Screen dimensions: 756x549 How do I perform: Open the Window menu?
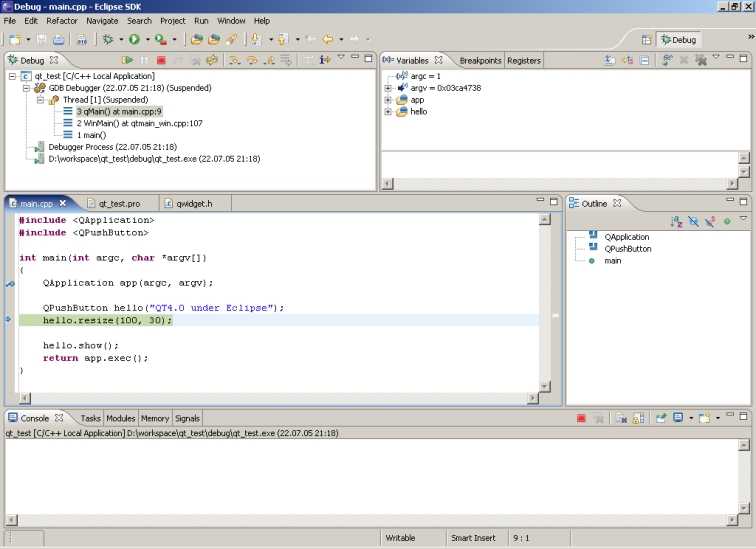[x=231, y=21]
